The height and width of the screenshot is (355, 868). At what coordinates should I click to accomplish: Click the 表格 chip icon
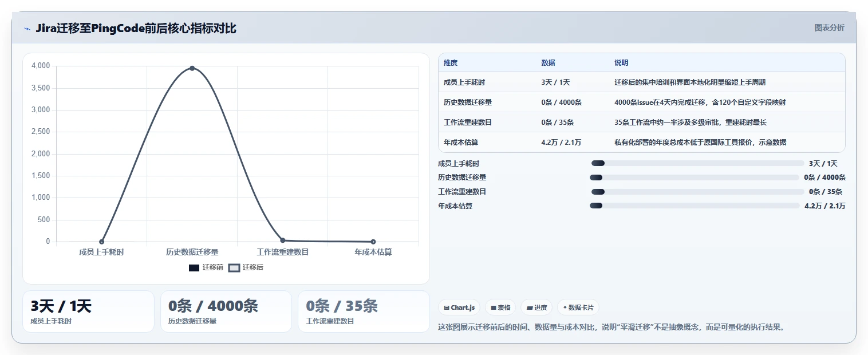click(x=494, y=307)
